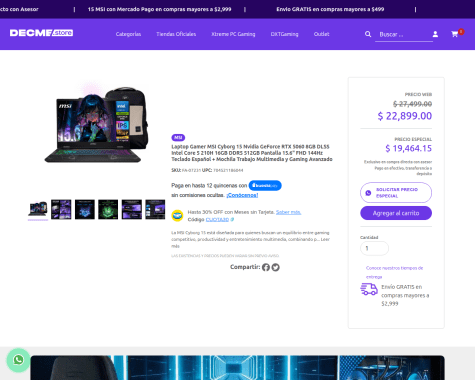This screenshot has height=380, width=475.
Task: Click the DECME store logo
Action: click(x=41, y=33)
